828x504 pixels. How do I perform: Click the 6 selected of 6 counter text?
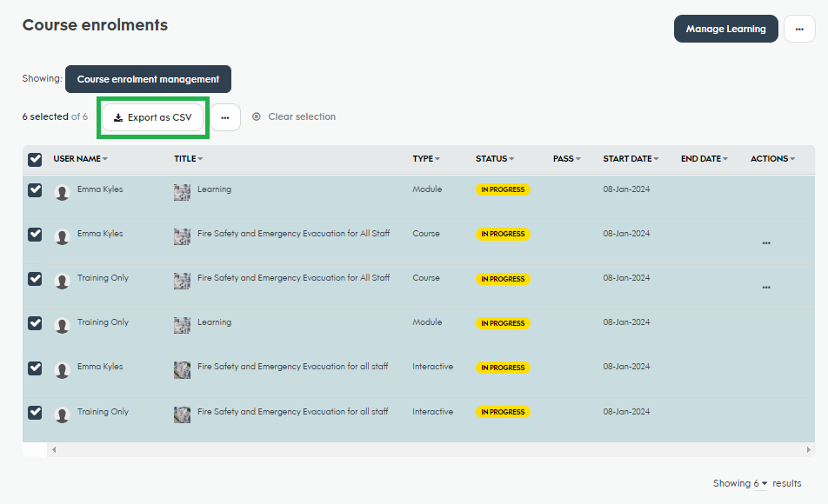pos(55,116)
